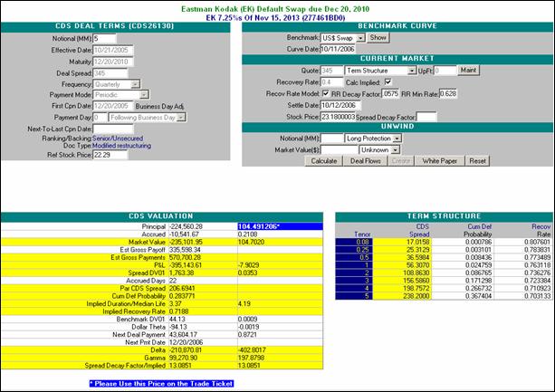Click the RR Min Rate field

[448, 94]
